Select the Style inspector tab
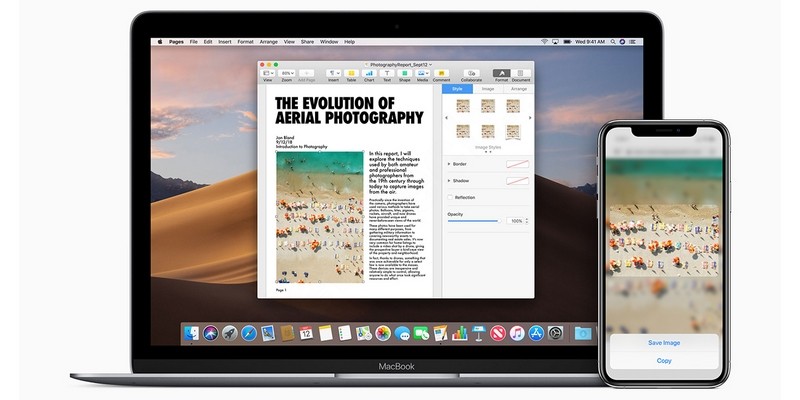The height and width of the screenshot is (400, 800). pyautogui.click(x=457, y=89)
